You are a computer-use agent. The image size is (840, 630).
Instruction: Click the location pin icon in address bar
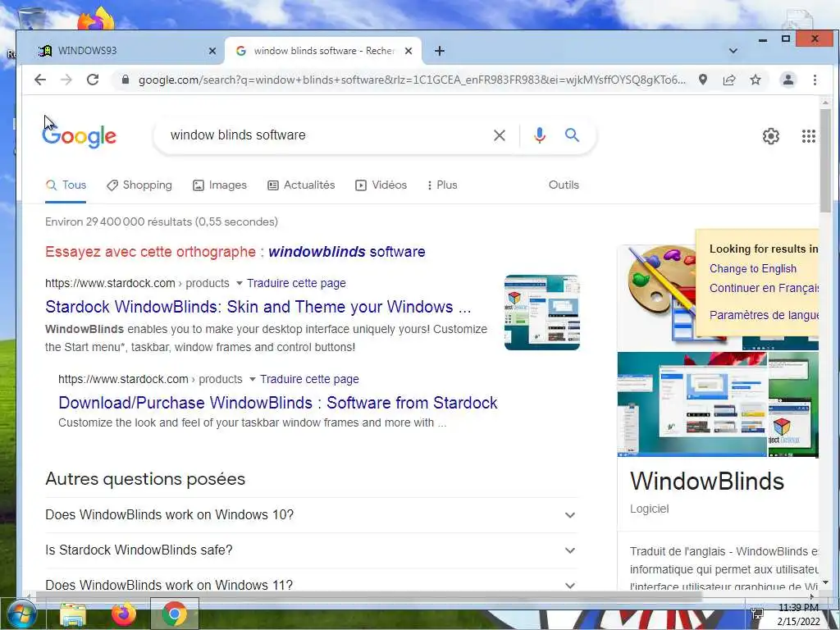(703, 80)
